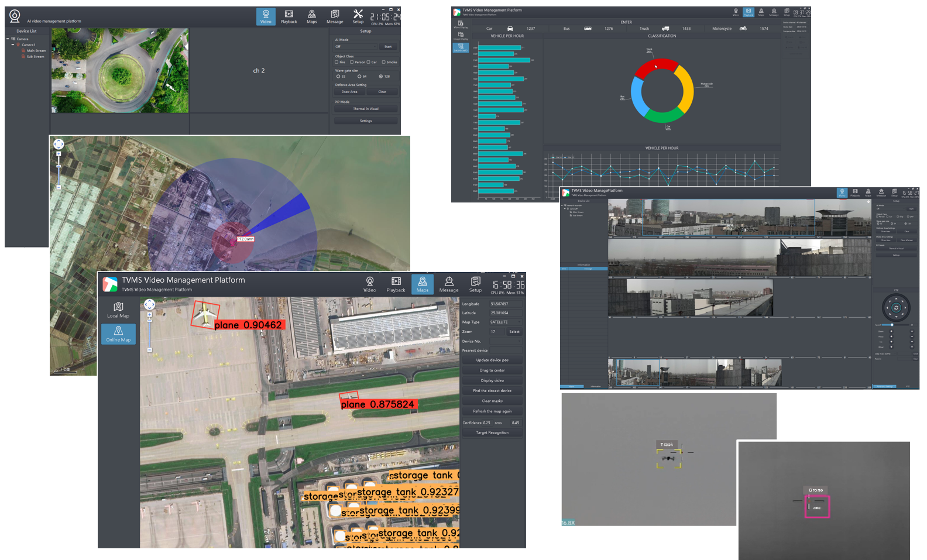The image size is (927, 560).
Task: Enable the Smoke object class checkbox
Action: point(384,62)
